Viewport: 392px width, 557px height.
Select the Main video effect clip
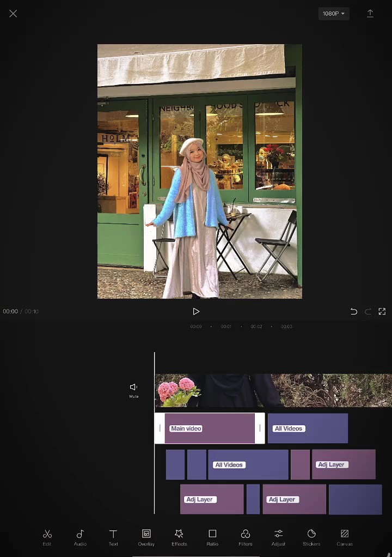point(210,428)
